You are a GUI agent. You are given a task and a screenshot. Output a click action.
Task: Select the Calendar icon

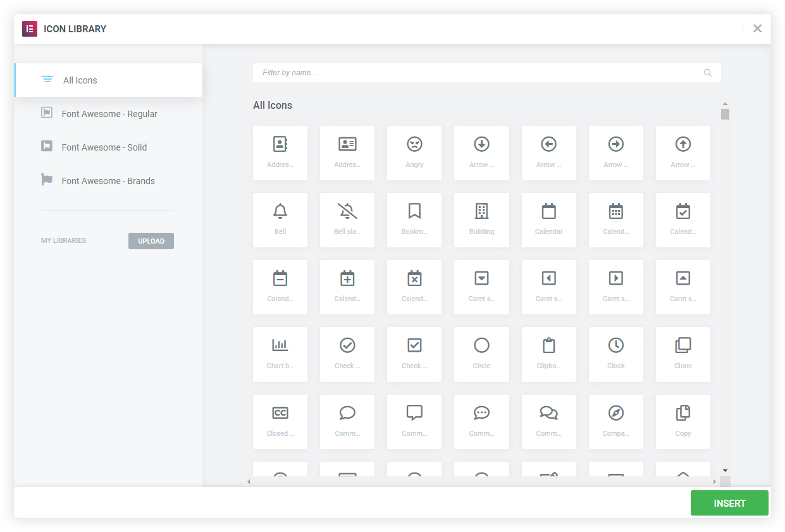click(548, 220)
